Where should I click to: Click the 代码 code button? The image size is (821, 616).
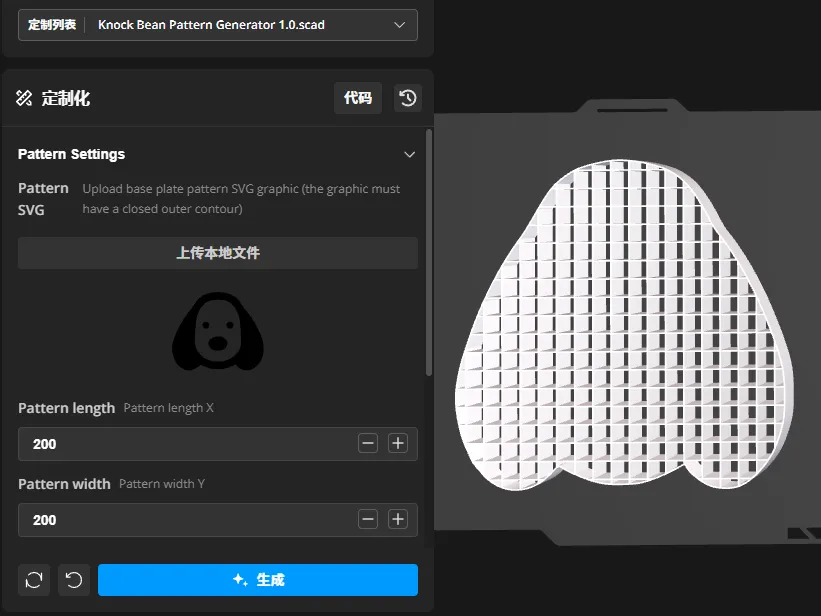358,98
